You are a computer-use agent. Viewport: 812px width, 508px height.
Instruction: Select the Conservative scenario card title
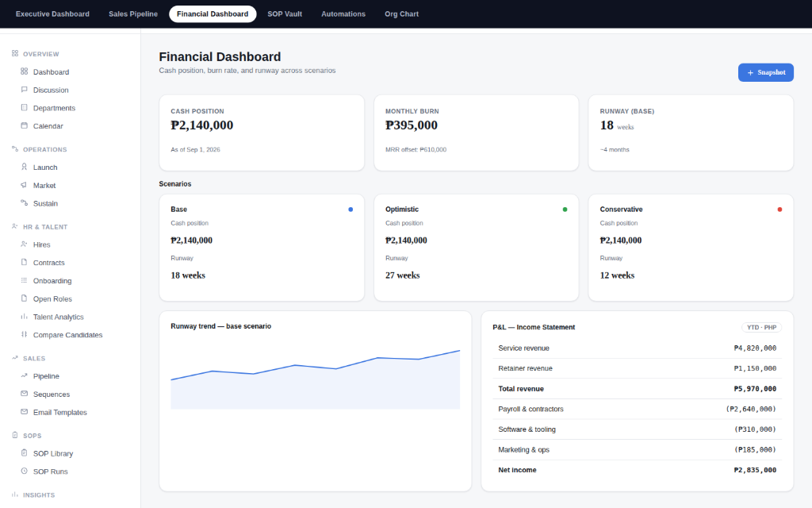click(x=621, y=210)
